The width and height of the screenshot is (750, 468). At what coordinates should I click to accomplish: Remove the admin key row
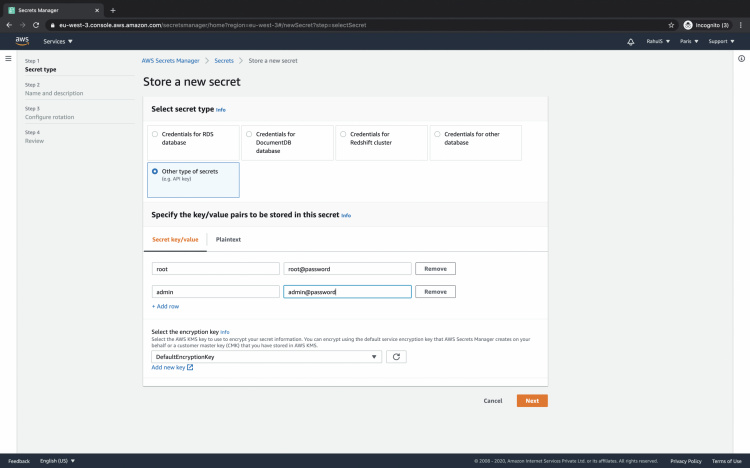[435, 291]
